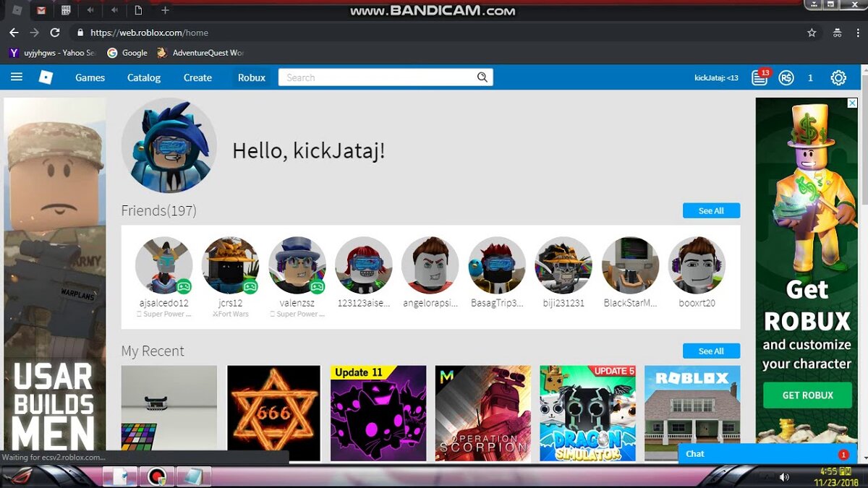Click the kickJataj: <13 account name
The image size is (868, 488).
point(716,77)
